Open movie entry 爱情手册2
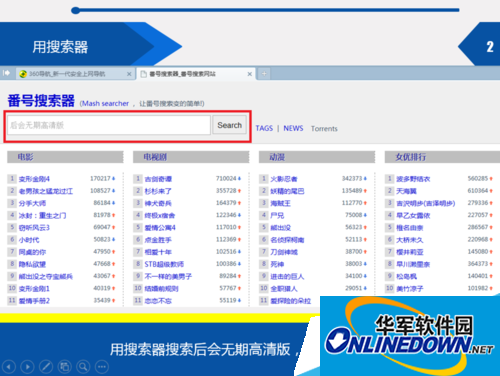Image resolution: width=500 pixels, height=376 pixels. [x=34, y=301]
